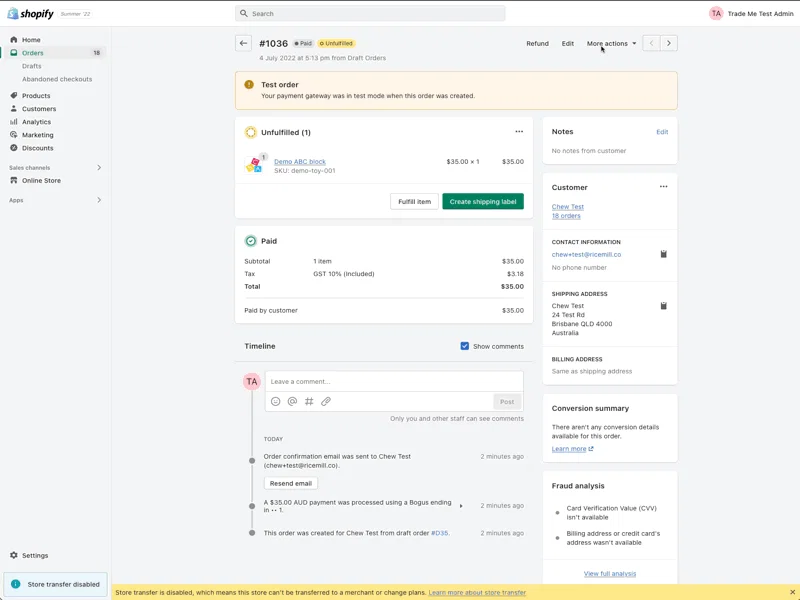800x600 pixels.
Task: Click the Demo ABC block thumbnail
Action: [x=254, y=165]
